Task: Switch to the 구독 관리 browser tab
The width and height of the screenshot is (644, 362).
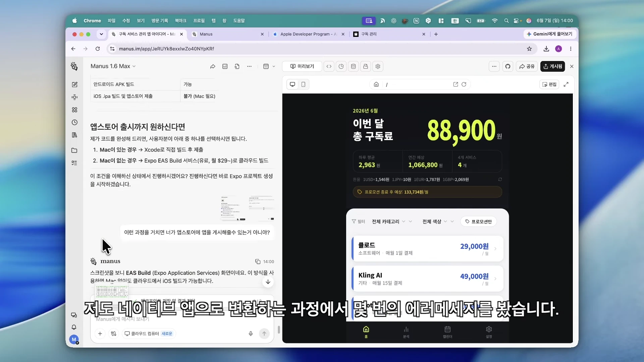Action: (x=389, y=34)
